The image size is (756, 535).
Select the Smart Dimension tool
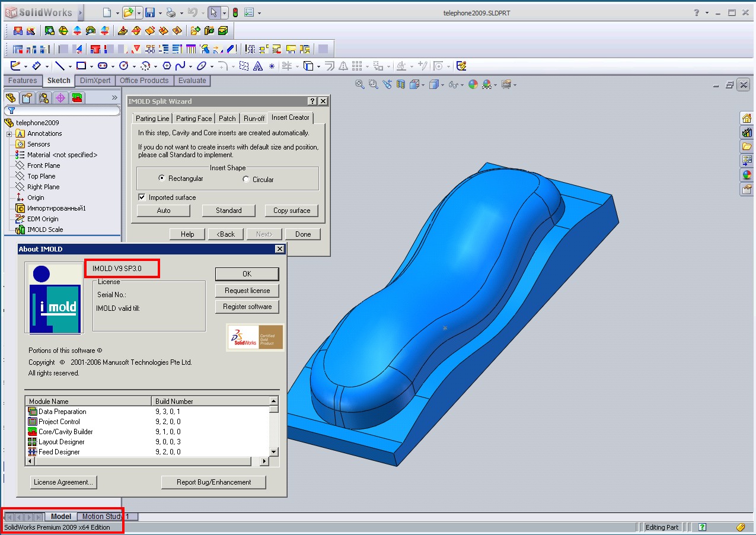pyautogui.click(x=37, y=66)
